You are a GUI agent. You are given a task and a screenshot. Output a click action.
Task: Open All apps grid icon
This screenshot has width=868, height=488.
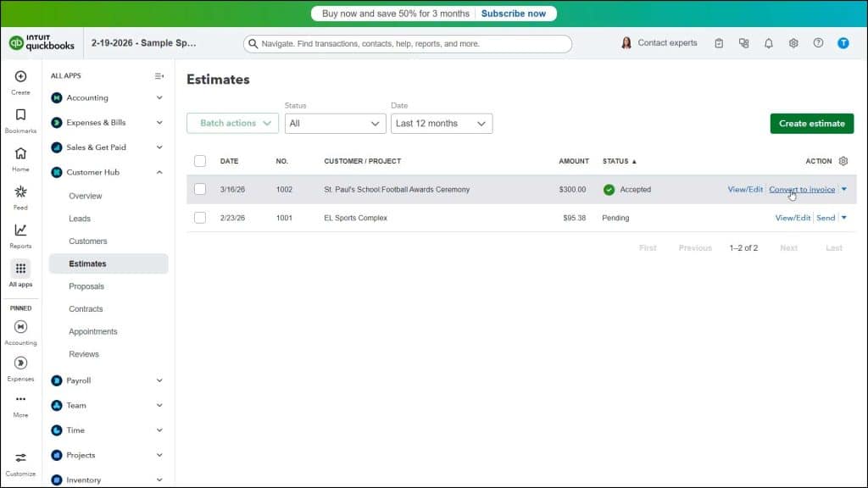pyautogui.click(x=19, y=269)
